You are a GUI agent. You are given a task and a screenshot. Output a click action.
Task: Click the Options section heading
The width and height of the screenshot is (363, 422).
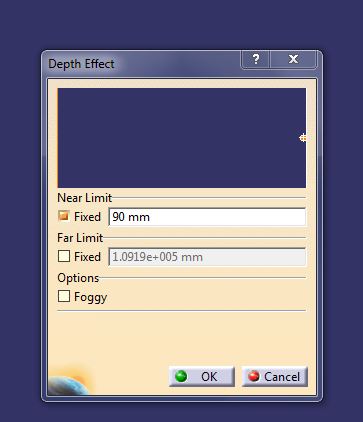click(x=78, y=278)
